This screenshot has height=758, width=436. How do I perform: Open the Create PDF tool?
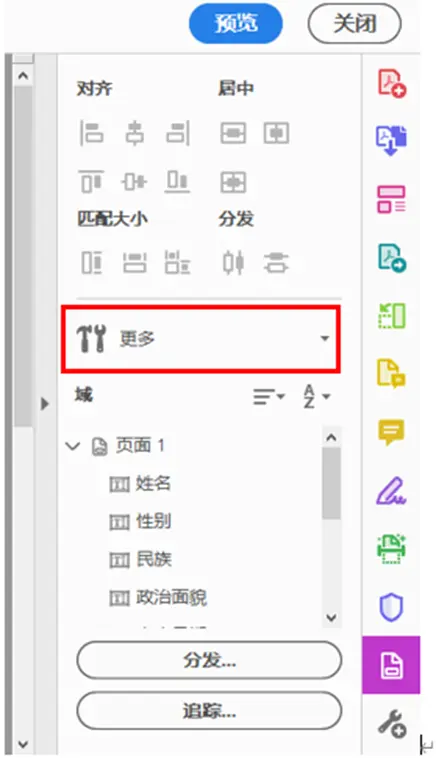click(x=392, y=83)
